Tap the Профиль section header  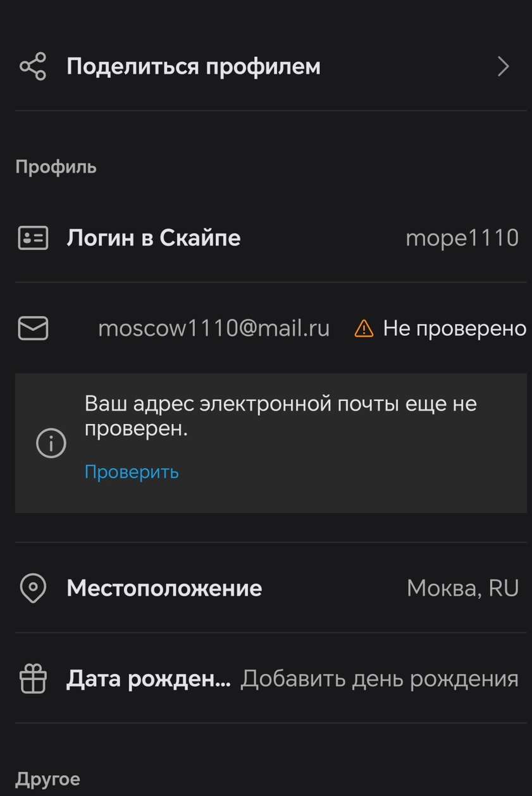(56, 168)
